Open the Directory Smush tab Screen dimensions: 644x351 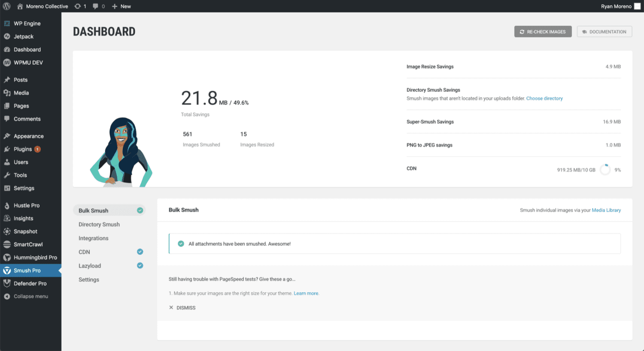click(x=99, y=224)
